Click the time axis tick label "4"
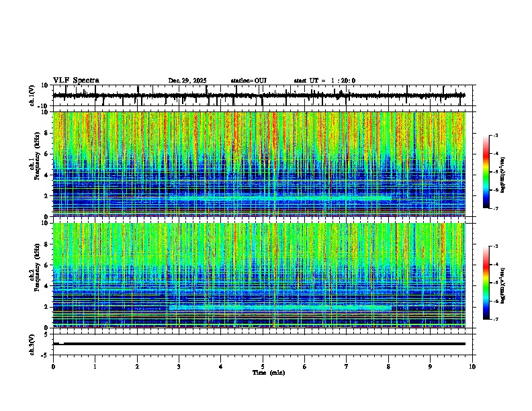 coord(221,367)
